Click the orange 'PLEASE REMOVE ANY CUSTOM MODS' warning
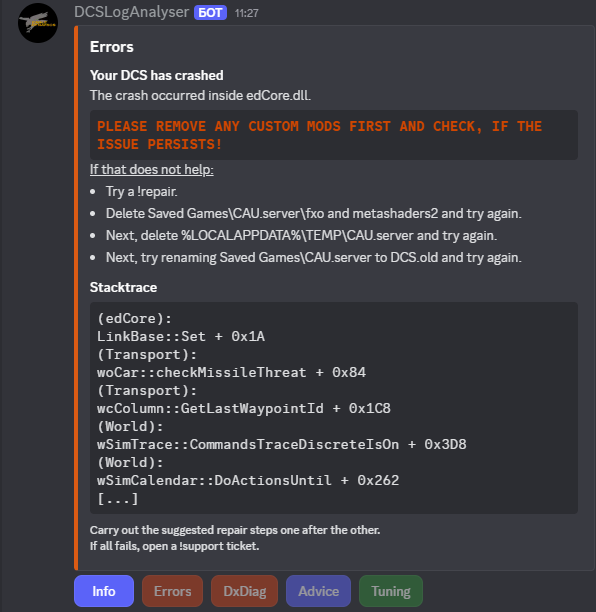This screenshot has height=612, width=596. [319, 135]
